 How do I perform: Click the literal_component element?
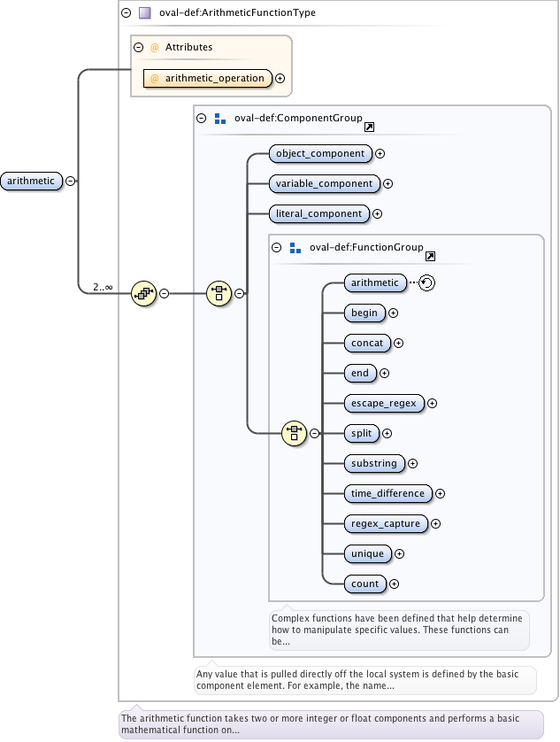click(319, 213)
